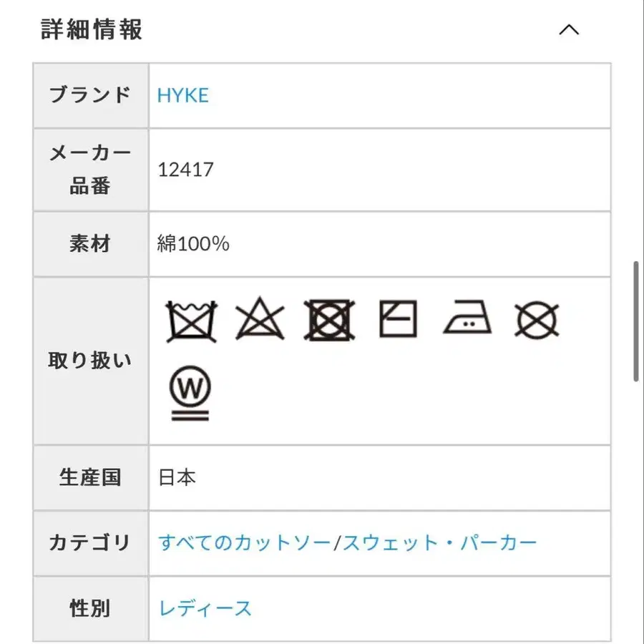Click the flat-dry square care icon
The width and height of the screenshot is (644, 644).
click(398, 319)
